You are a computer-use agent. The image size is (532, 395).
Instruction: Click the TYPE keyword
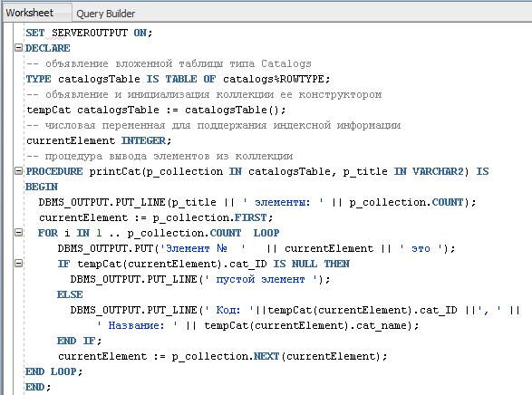coord(38,79)
